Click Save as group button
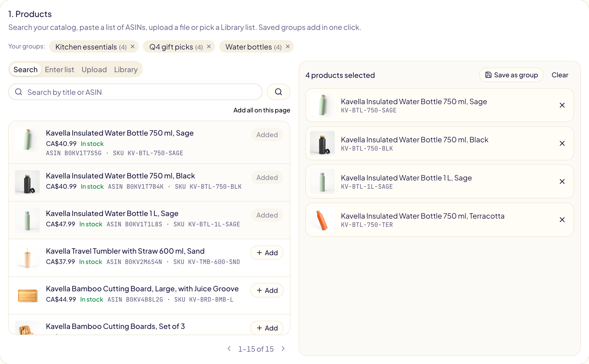 coord(511,75)
